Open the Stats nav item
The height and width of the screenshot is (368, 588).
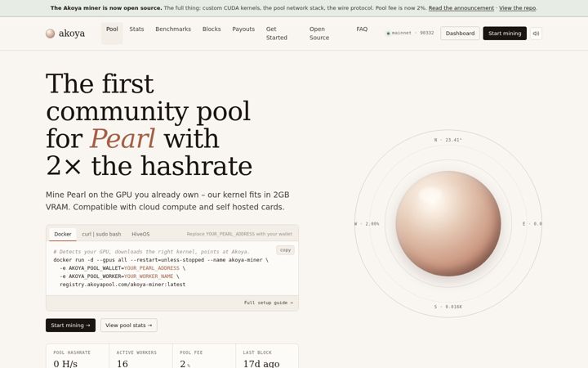click(136, 29)
